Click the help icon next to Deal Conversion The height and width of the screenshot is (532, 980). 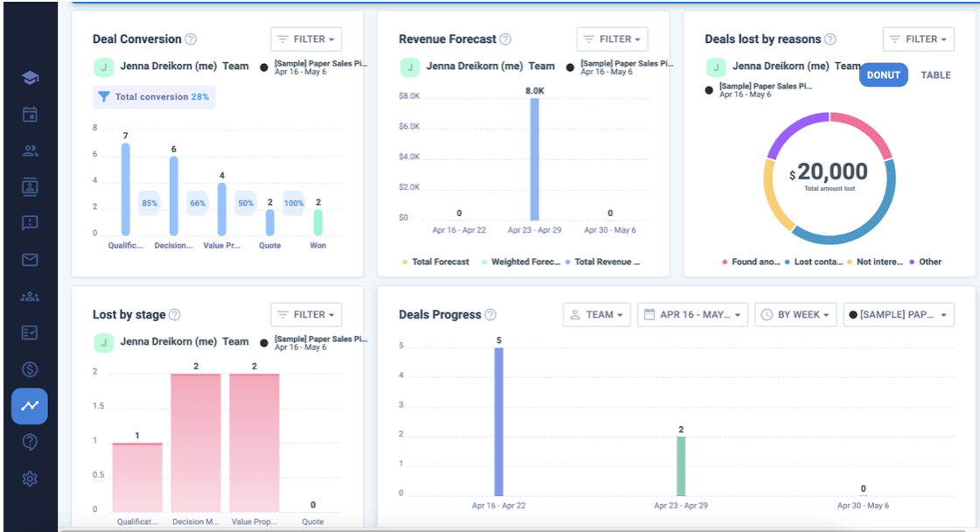pyautogui.click(x=191, y=39)
